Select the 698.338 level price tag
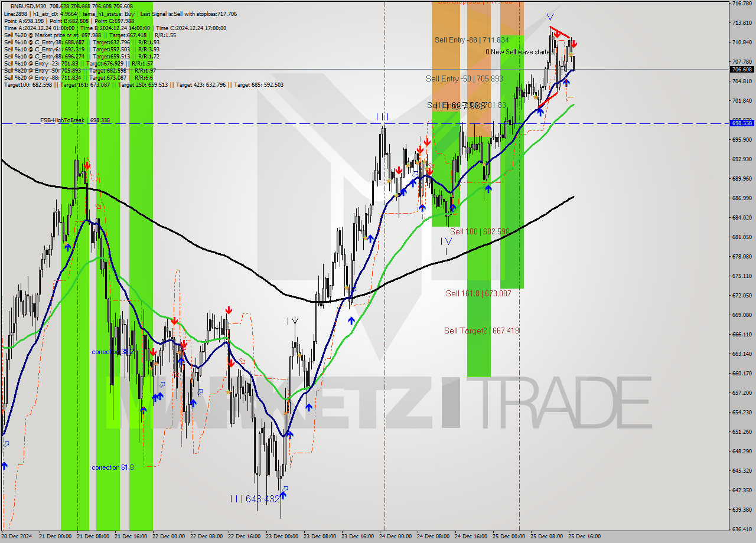The width and height of the screenshot is (756, 543). (x=742, y=123)
